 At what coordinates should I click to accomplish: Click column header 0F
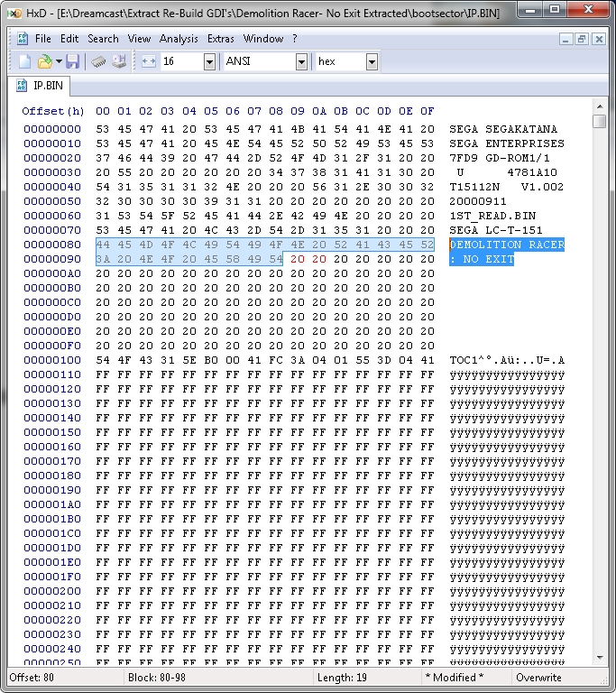click(x=428, y=111)
